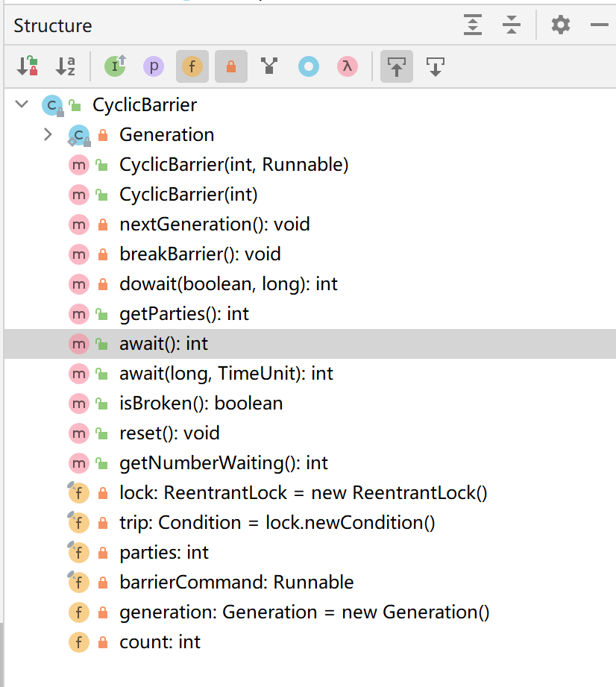
Task: Select breakBarrier(): void method
Action: pyautogui.click(x=309, y=254)
